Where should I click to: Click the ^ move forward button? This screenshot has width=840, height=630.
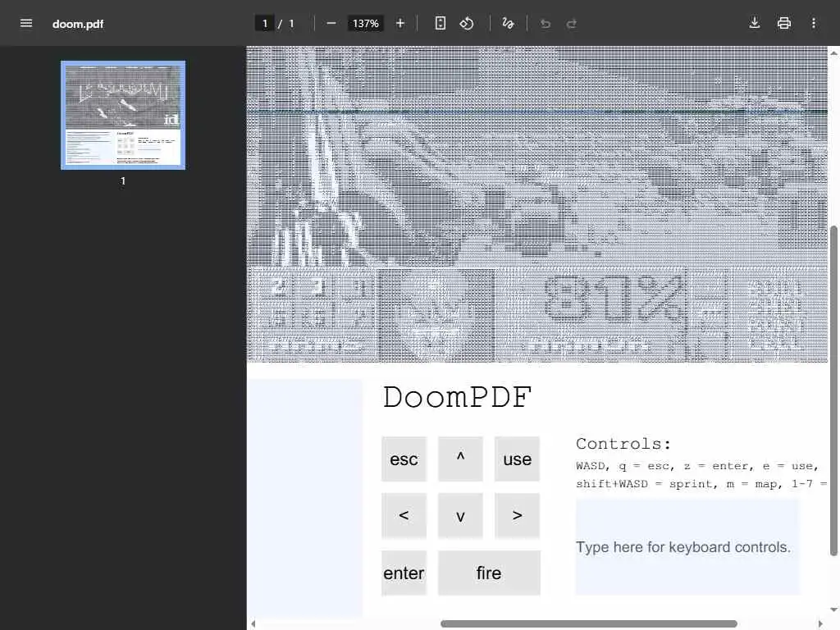pyautogui.click(x=460, y=459)
